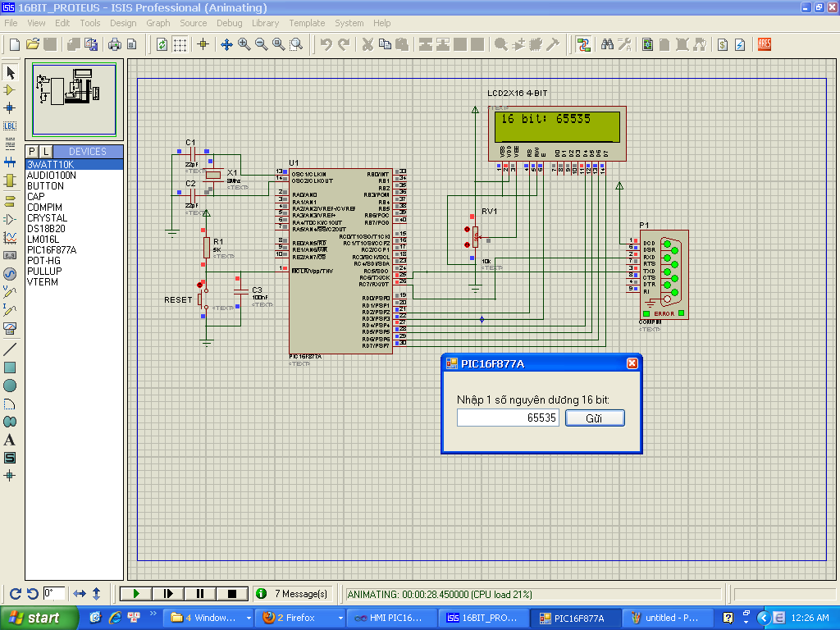Click the P pick devices button
Viewport: 840px width, 630px height.
32,152
